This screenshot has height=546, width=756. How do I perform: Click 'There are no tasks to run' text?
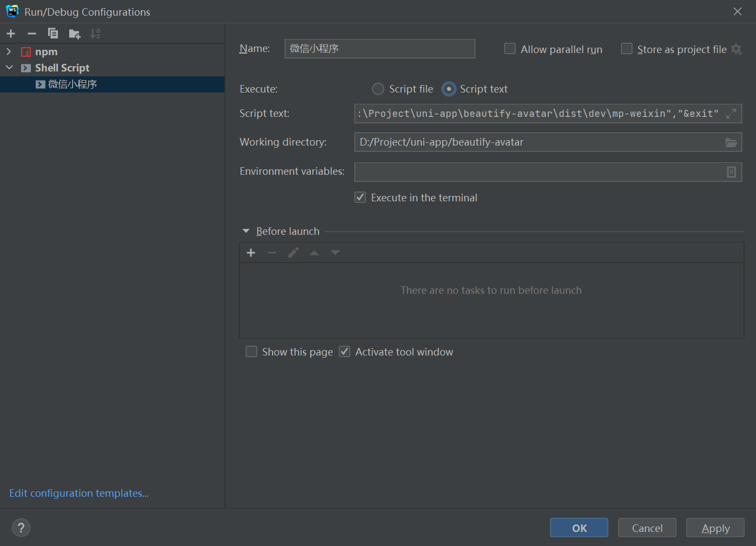[x=491, y=290]
